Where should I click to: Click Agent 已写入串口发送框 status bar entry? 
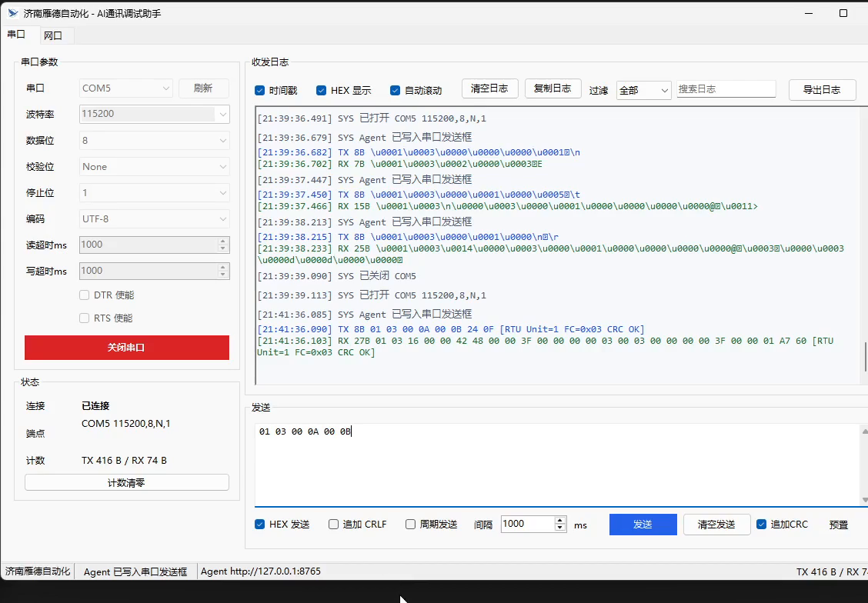[x=135, y=572]
